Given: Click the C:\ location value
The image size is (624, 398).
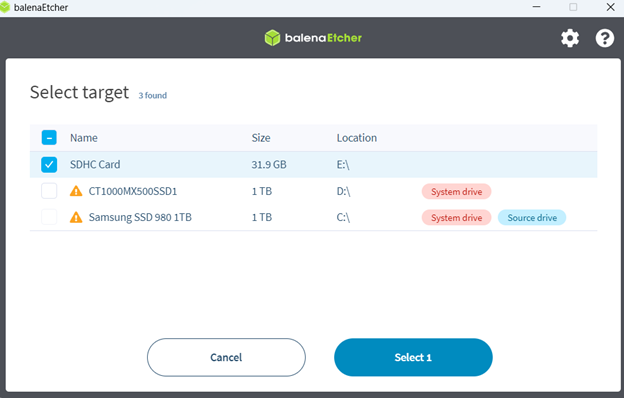Looking at the screenshot, I should [343, 217].
